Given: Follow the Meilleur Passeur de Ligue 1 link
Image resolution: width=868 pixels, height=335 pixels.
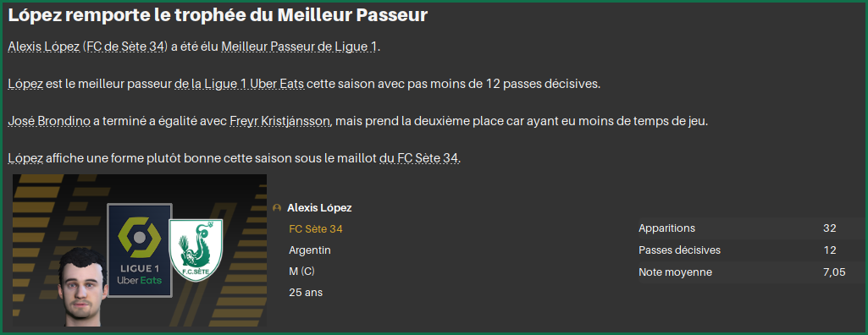Looking at the screenshot, I should pos(299,47).
